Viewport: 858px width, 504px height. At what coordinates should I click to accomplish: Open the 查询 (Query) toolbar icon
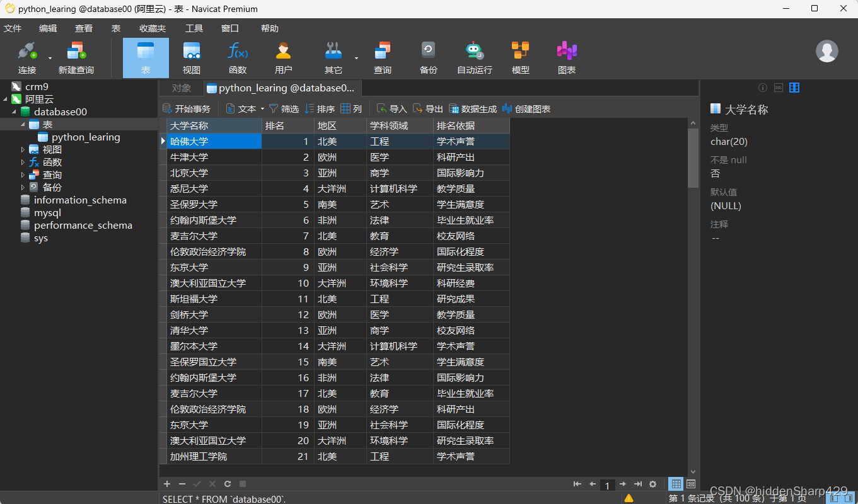[x=383, y=57]
